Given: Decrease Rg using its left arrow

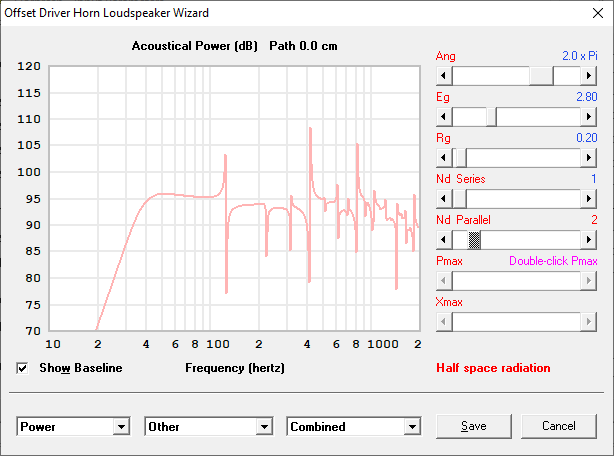Looking at the screenshot, I should pos(444,158).
